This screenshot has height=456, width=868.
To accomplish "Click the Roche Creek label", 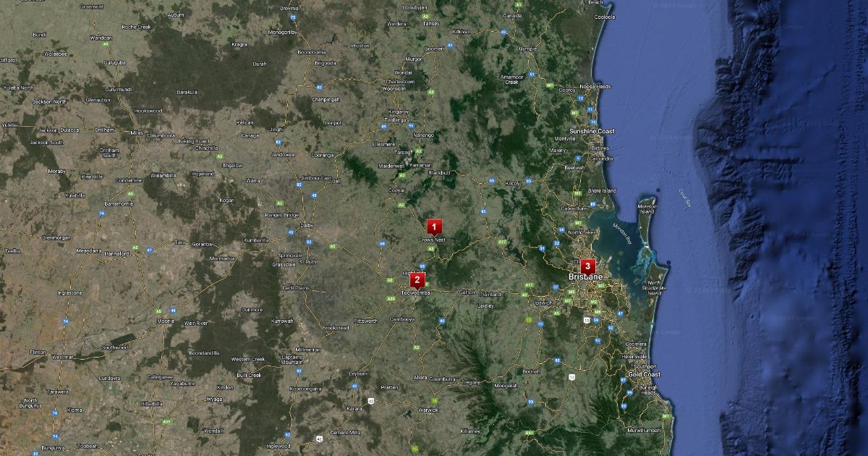I will (136, 27).
